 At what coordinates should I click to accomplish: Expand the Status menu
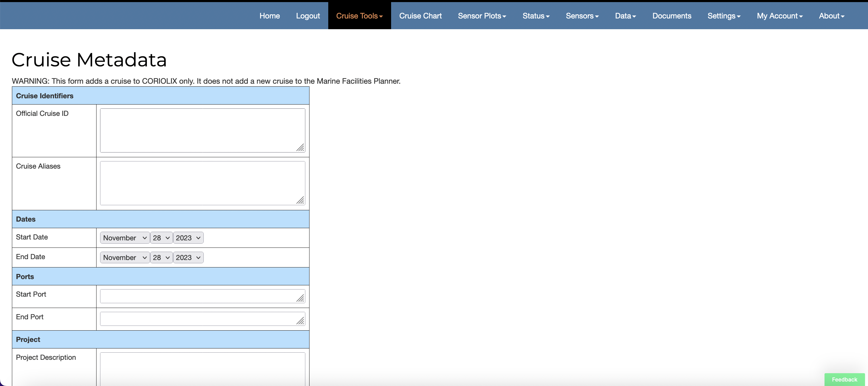(536, 16)
